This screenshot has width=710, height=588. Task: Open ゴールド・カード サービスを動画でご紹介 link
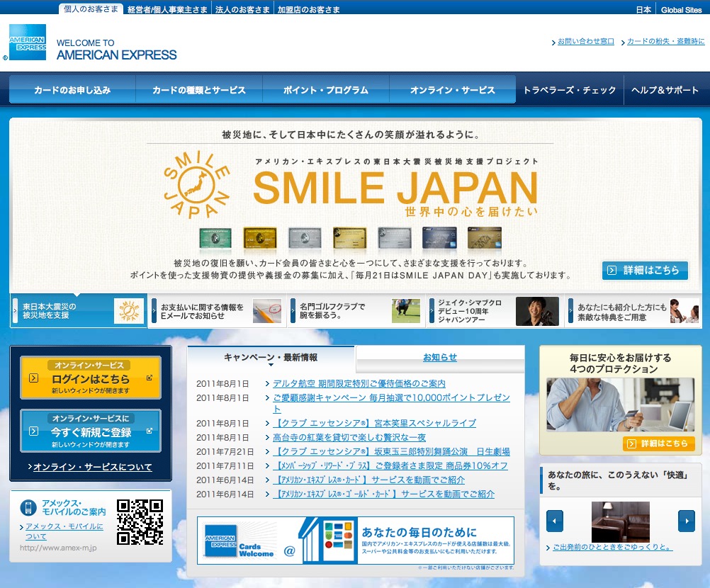click(x=383, y=494)
